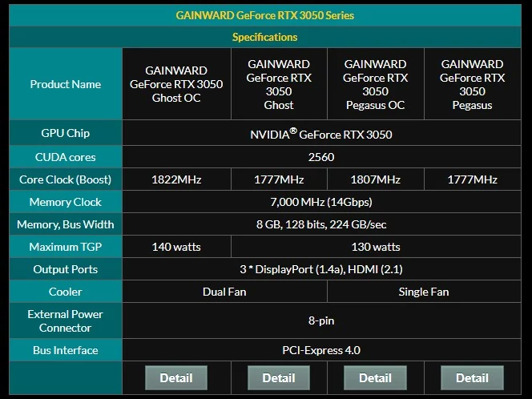This screenshot has width=532, height=399.
Task: Select the '140 watts' TGP value
Action: click(x=176, y=247)
